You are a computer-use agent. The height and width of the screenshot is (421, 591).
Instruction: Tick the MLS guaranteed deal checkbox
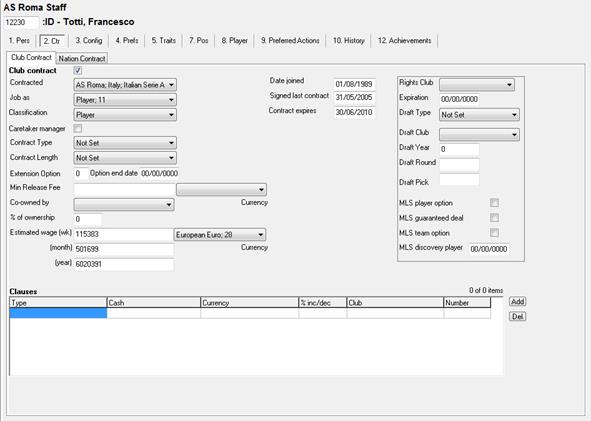point(495,218)
